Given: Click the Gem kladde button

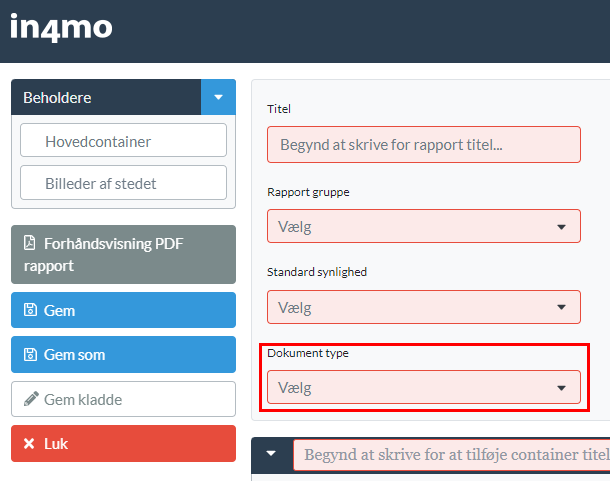Looking at the screenshot, I should pyautogui.click(x=123, y=399).
